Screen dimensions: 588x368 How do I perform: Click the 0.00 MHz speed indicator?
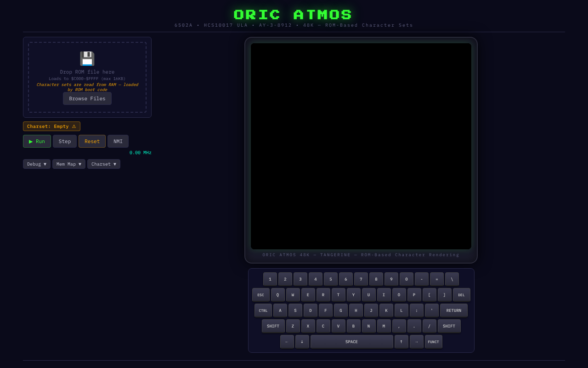[x=140, y=152]
